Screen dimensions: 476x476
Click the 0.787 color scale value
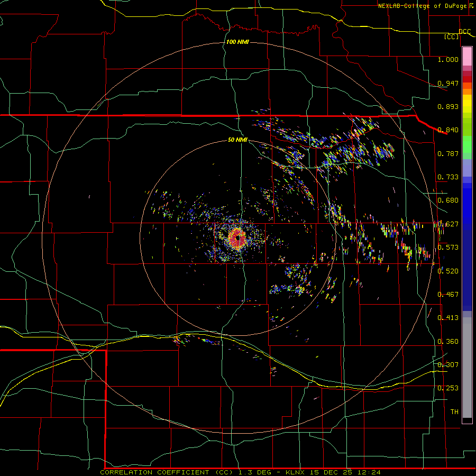tap(448, 153)
